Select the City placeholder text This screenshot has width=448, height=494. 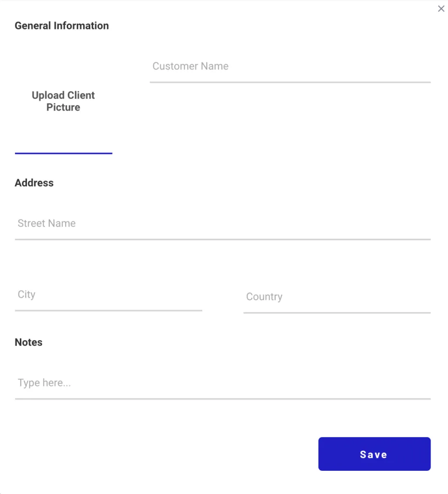point(26,294)
